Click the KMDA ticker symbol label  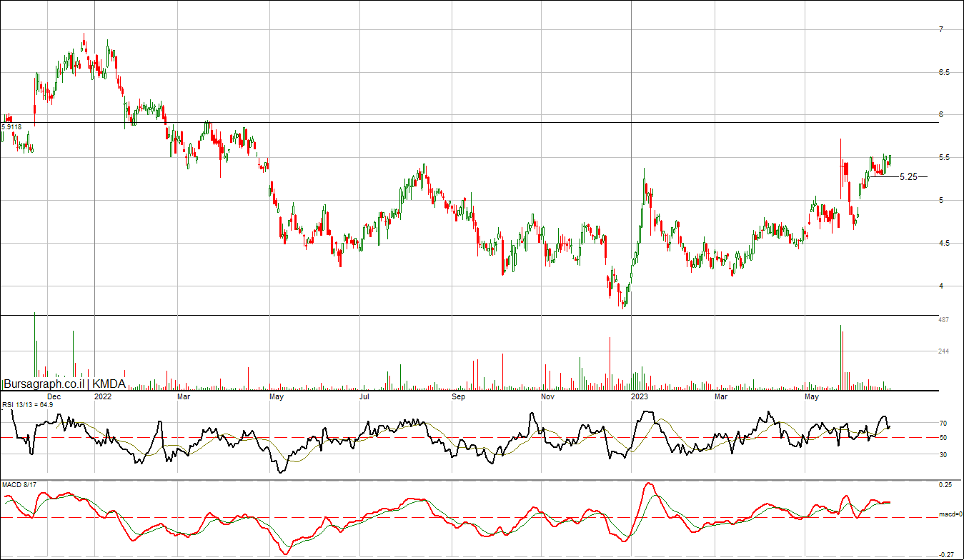click(110, 384)
